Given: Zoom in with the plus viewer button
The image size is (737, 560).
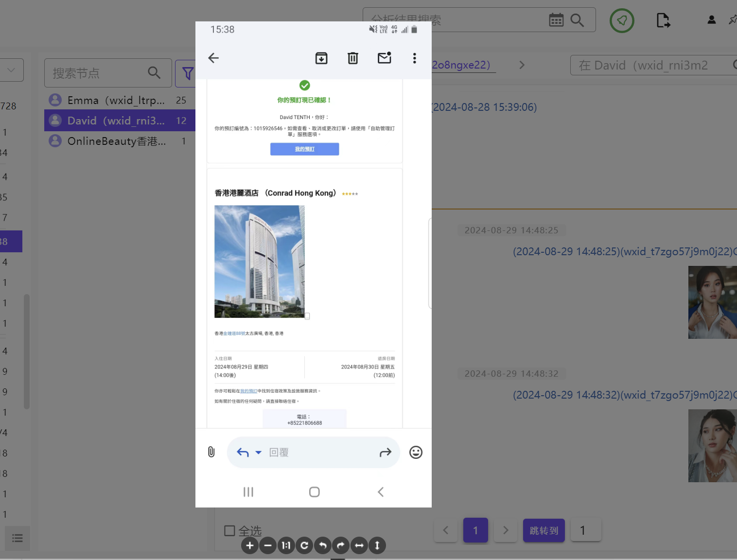Looking at the screenshot, I should (250, 545).
